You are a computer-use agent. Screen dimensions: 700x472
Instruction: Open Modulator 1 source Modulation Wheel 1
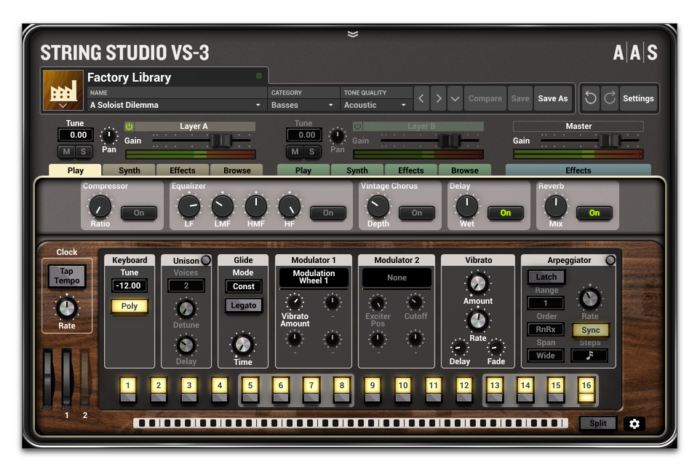pos(313,277)
